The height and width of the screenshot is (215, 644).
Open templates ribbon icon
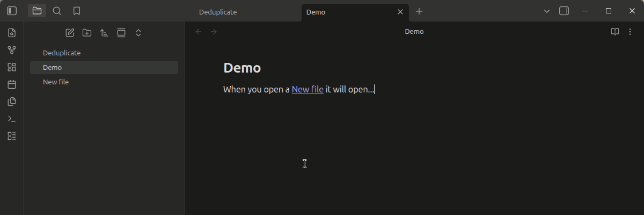12,102
